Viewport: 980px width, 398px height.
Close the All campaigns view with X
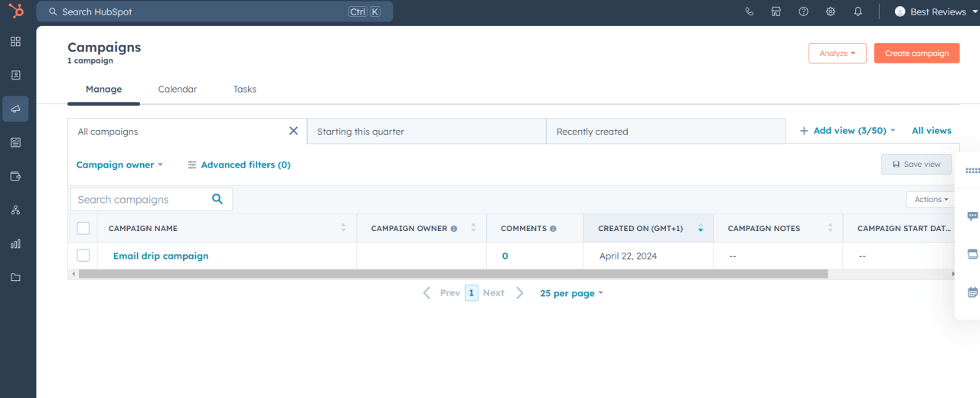point(293,131)
